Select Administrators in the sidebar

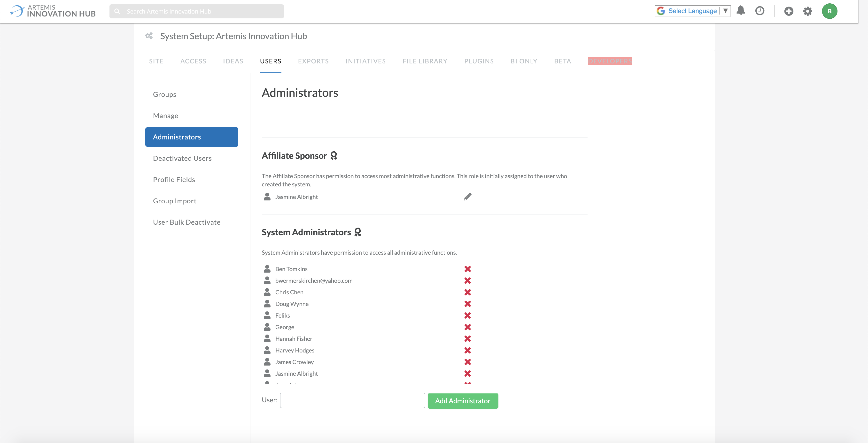point(192,137)
